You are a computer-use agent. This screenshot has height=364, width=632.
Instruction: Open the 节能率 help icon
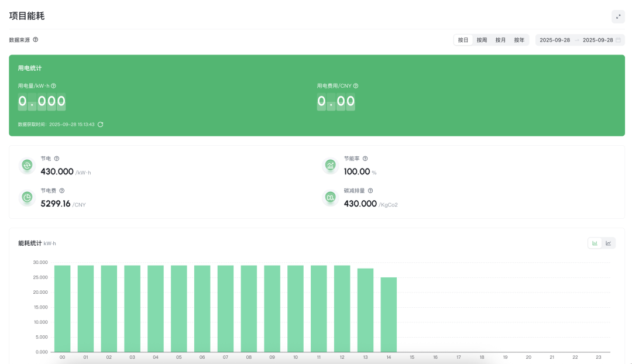point(365,159)
